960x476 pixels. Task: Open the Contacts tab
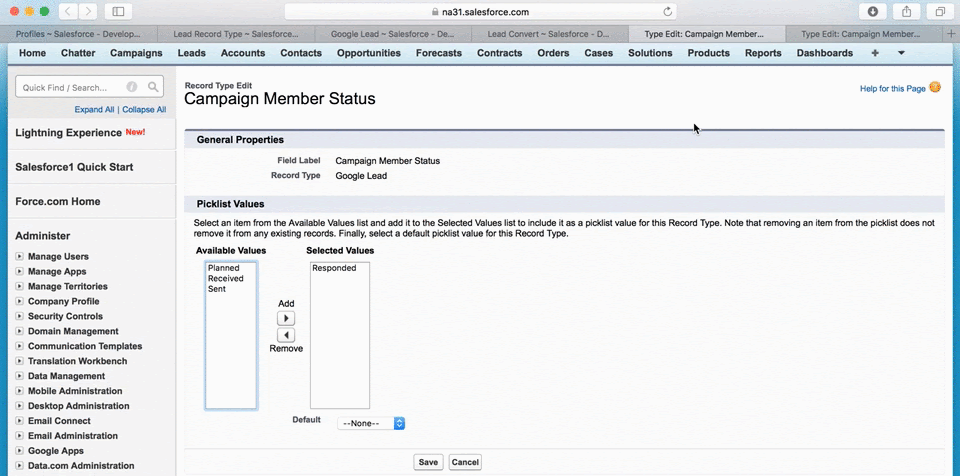coord(301,53)
